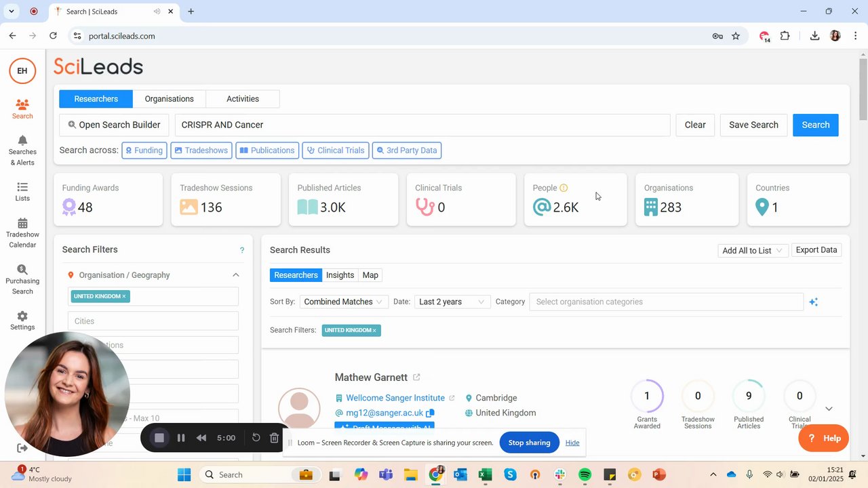Open Wellcome Sanger Institute external link icon
Viewport: 868px width, 488px height.
[x=451, y=398]
